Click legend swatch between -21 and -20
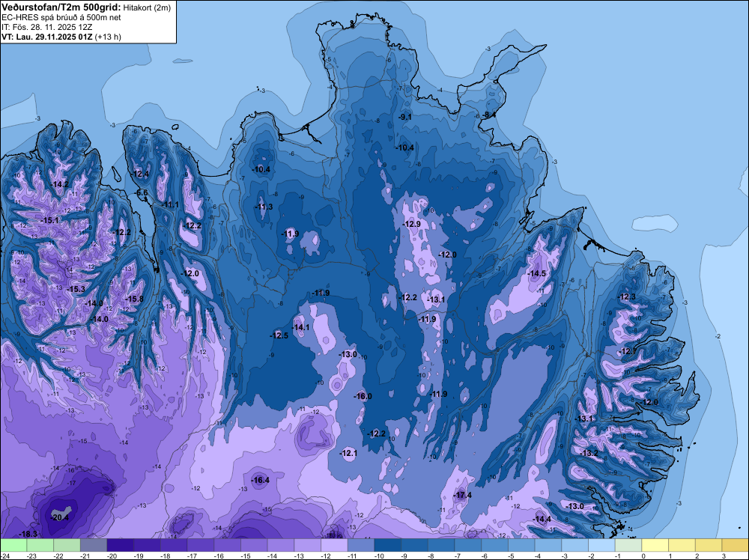749x560 pixels. [x=93, y=545]
